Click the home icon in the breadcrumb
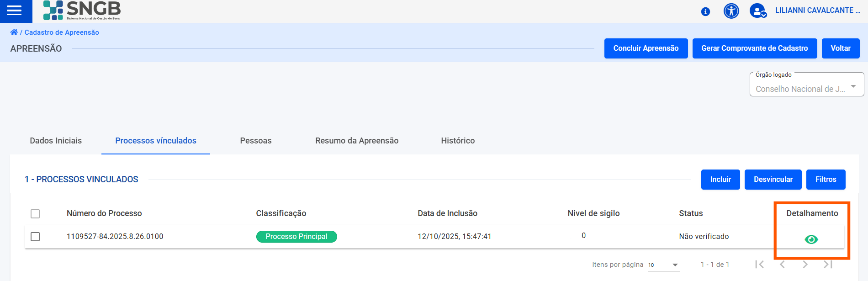Viewport: 868px width, 281px height. [14, 32]
